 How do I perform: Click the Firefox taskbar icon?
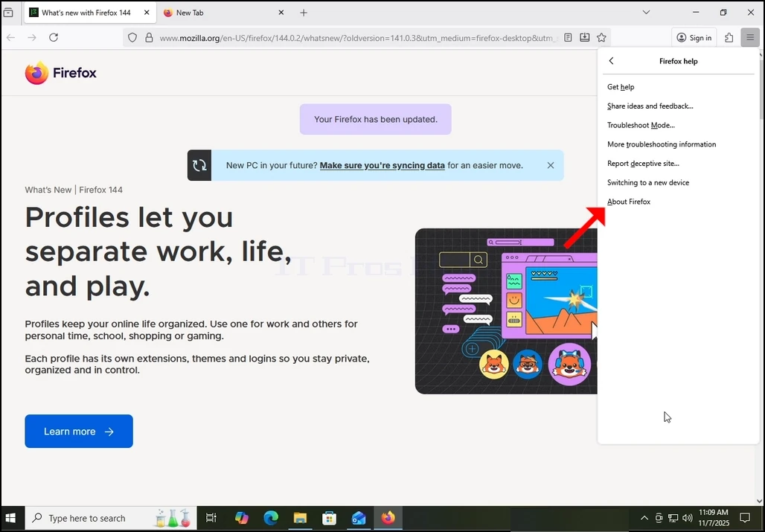(x=388, y=518)
